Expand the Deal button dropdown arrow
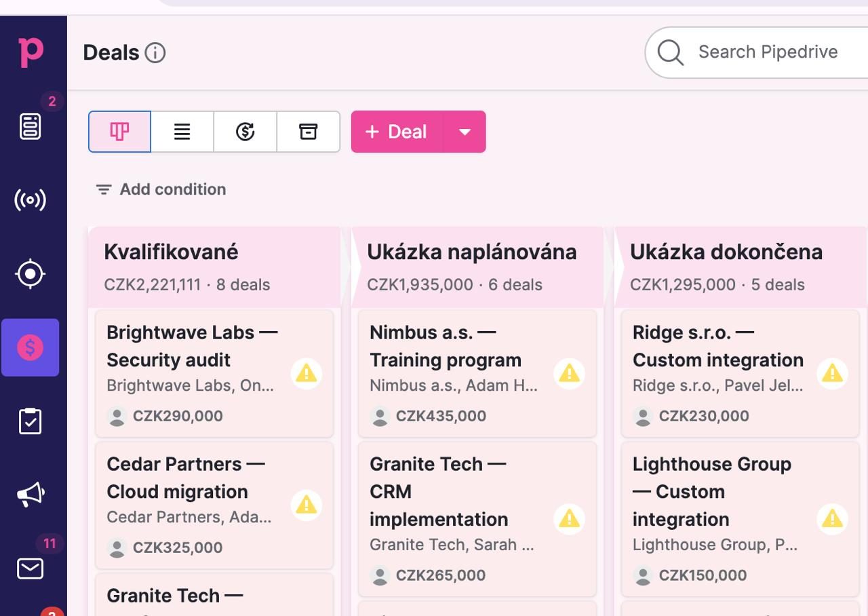The image size is (868, 616). [465, 132]
